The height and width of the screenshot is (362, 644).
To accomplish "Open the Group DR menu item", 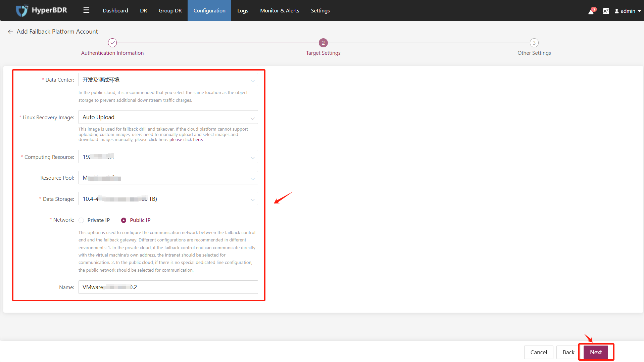I will pyautogui.click(x=170, y=10).
